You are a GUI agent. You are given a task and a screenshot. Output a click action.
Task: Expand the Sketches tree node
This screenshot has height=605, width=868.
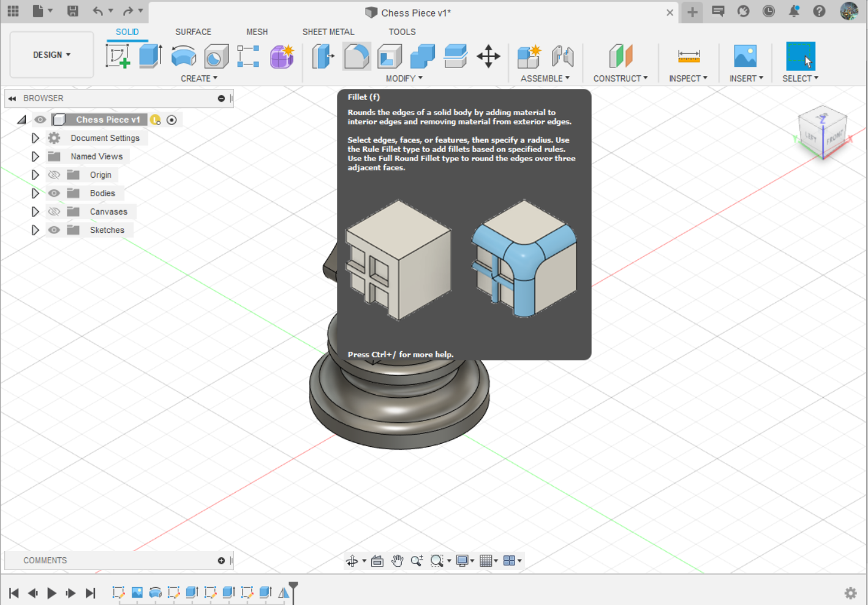pos(35,230)
